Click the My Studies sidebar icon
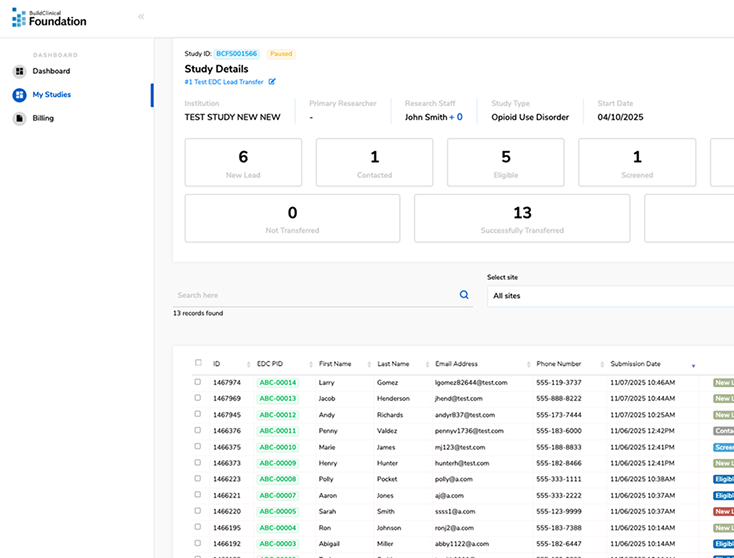The height and width of the screenshot is (558, 734). point(19,95)
